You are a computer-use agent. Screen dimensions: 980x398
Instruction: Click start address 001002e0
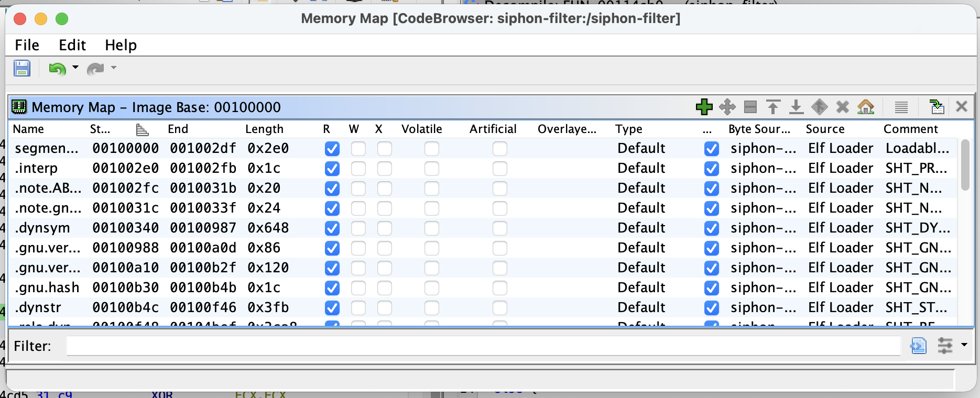tap(126, 169)
